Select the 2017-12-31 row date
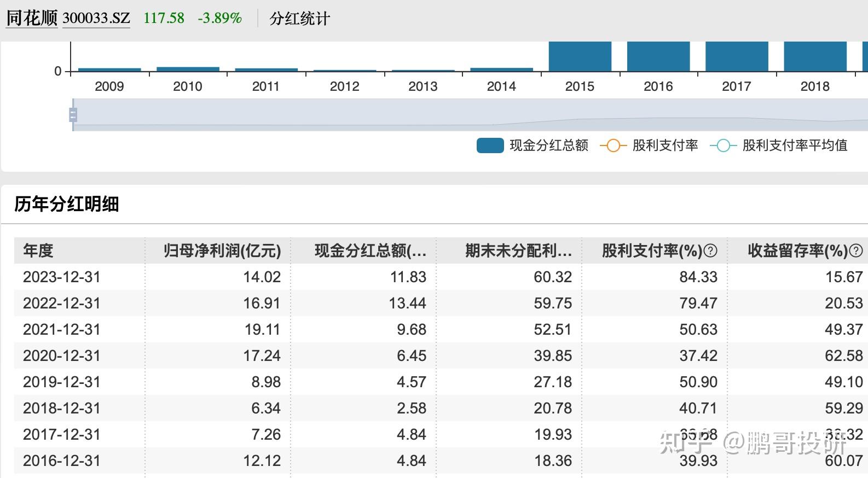This screenshot has width=868, height=478. pyautogui.click(x=62, y=435)
